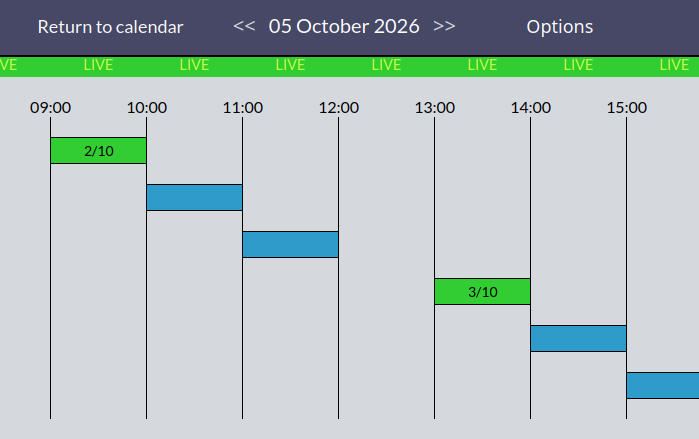Click the LIVE label above the 2/10 slot

(99, 65)
